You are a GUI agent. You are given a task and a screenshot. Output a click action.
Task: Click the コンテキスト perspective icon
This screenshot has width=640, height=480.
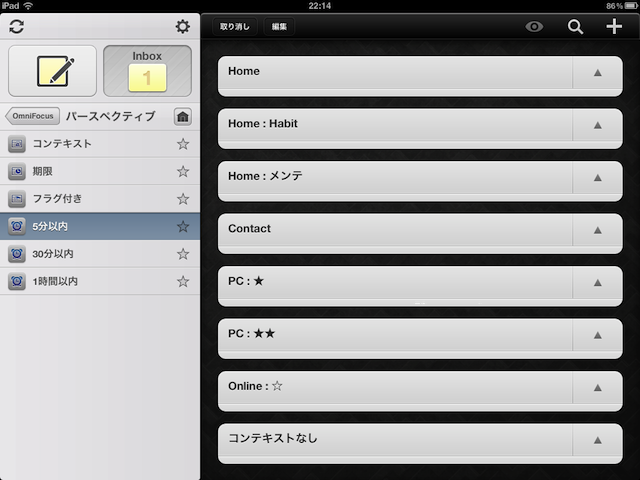[17, 144]
